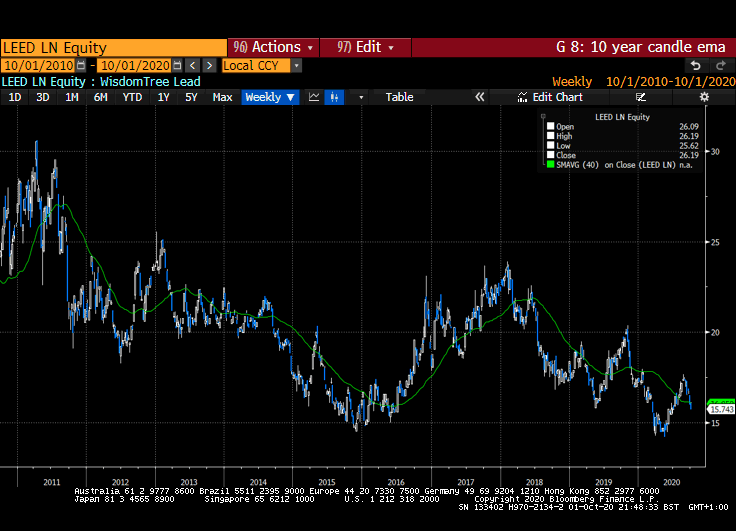The height and width of the screenshot is (531, 736).
Task: Open the Edit dropdown menu
Action: point(365,47)
